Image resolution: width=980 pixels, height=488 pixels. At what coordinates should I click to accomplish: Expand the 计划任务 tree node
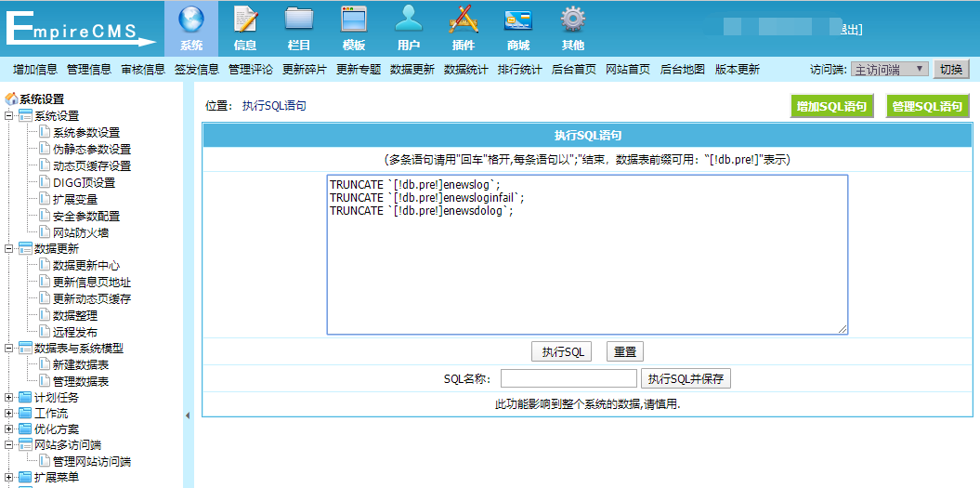click(8, 397)
